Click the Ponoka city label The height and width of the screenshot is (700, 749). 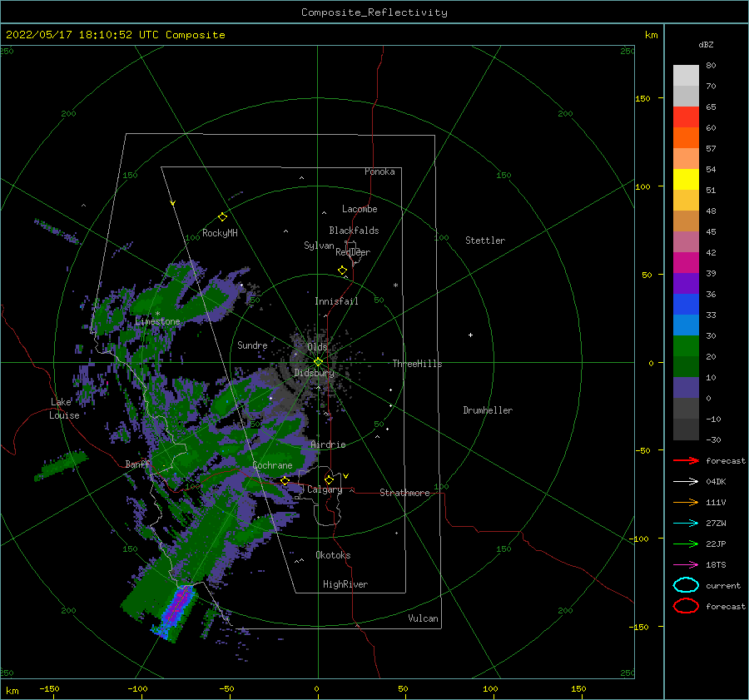click(379, 171)
